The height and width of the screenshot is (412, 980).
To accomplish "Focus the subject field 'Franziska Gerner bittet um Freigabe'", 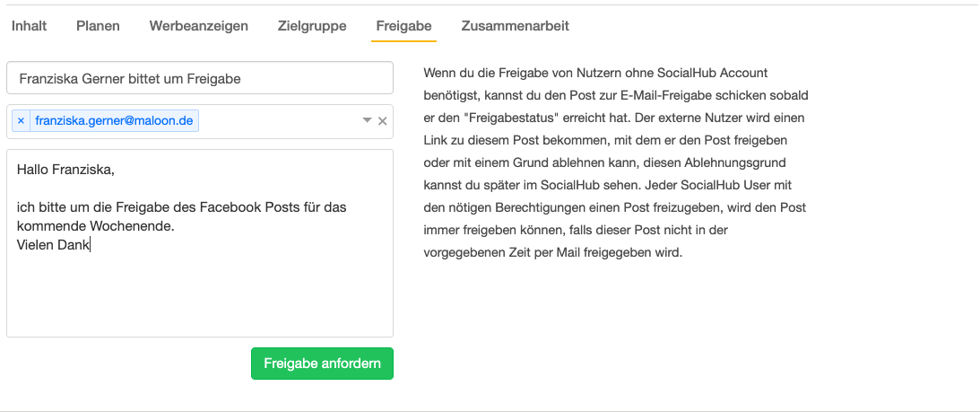I will click(199, 78).
